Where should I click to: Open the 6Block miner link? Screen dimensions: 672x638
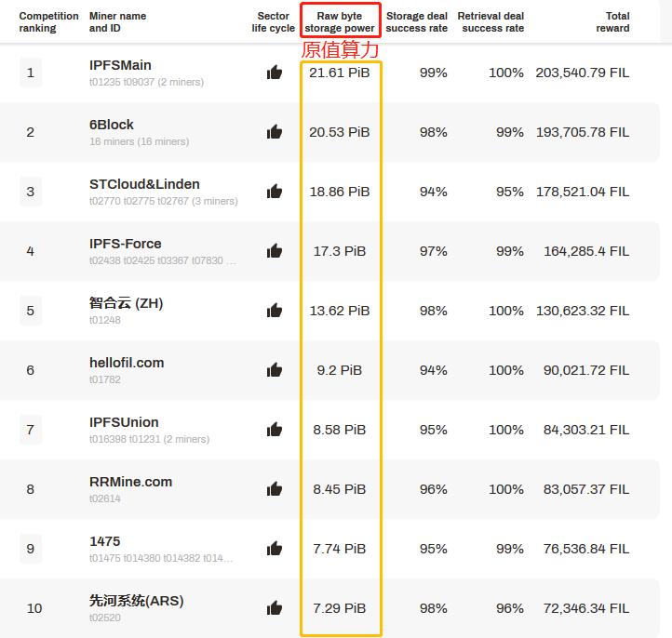click(112, 125)
